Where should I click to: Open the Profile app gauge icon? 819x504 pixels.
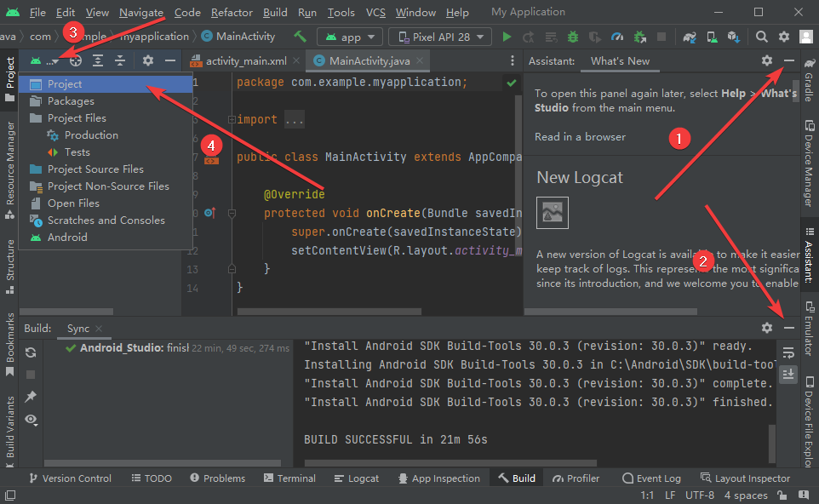617,37
